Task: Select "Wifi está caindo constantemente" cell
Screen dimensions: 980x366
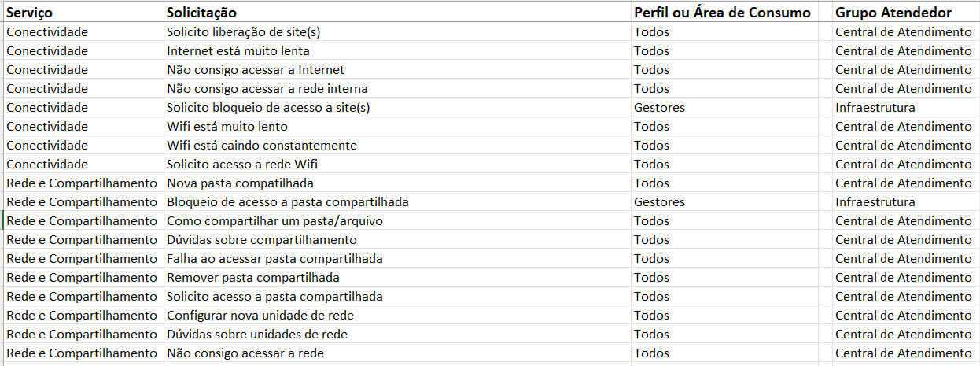Action: click(261, 146)
